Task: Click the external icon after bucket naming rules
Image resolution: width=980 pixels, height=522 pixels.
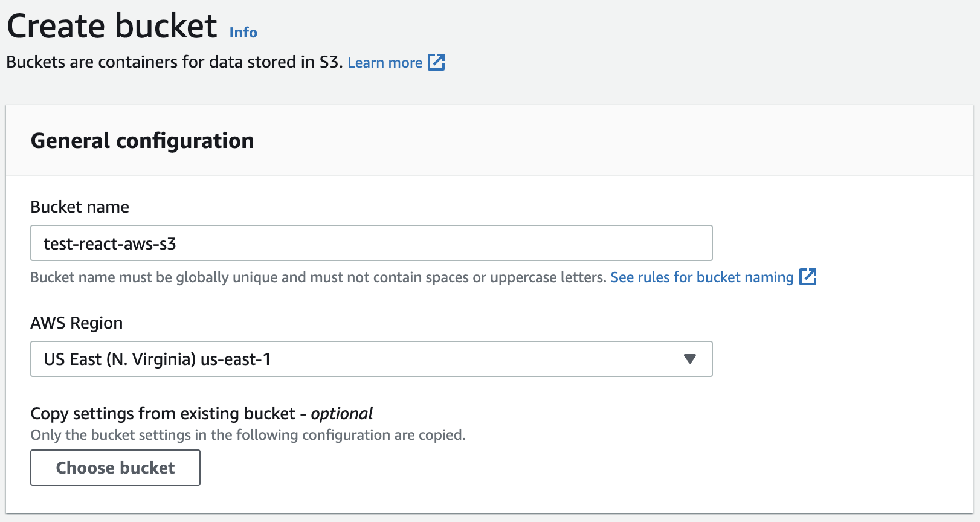Action: pyautogui.click(x=808, y=277)
